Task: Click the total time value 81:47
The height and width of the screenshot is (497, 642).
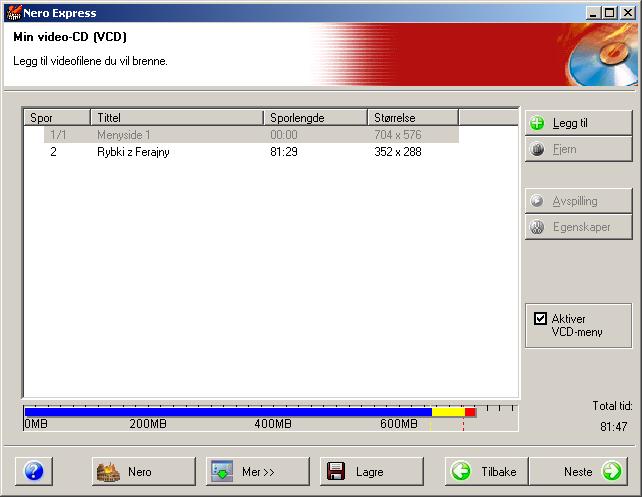Action: [x=613, y=427]
